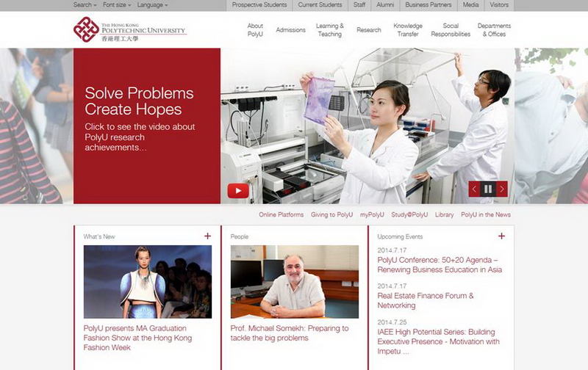Pause the banner slideshow
Image resolution: width=588 pixels, height=370 pixels.
coord(488,189)
